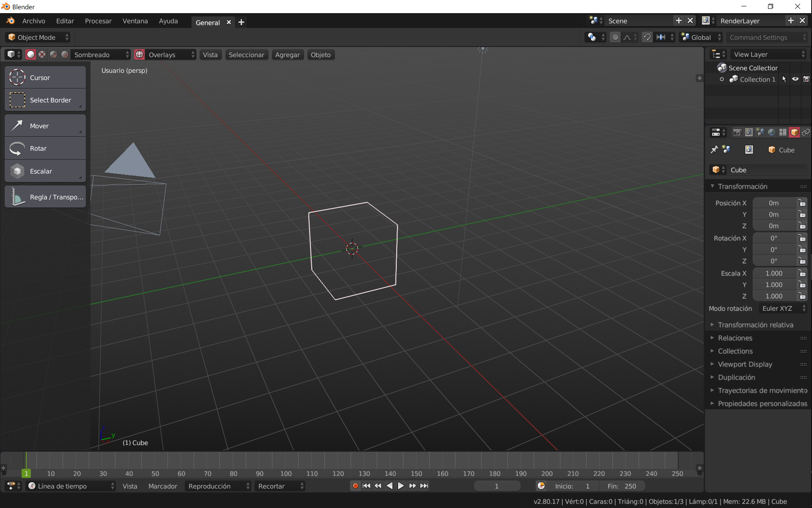Jump to last frame in timeline
812x508 pixels.
[424, 486]
